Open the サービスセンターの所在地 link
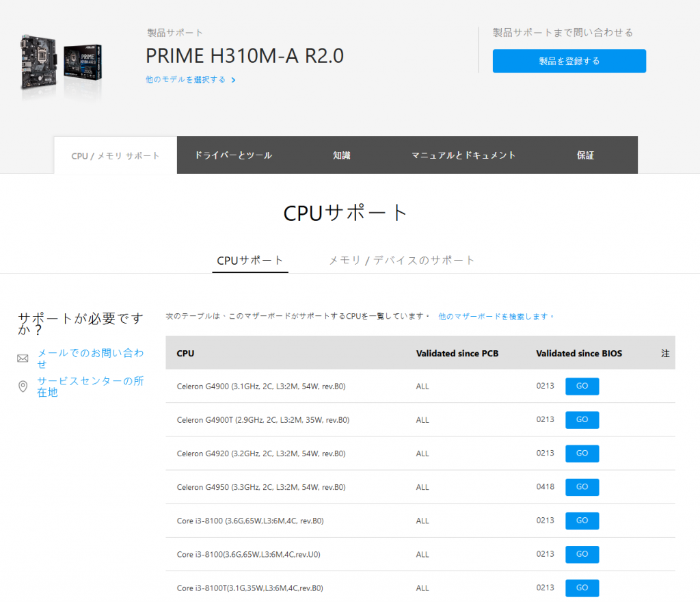 coord(90,387)
